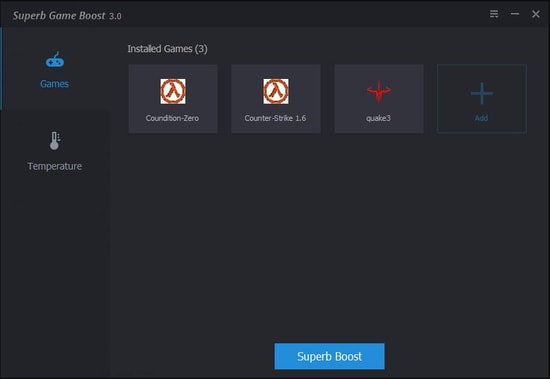Image resolution: width=550 pixels, height=379 pixels.
Task: Click the 3.0 version label
Action: (x=115, y=16)
